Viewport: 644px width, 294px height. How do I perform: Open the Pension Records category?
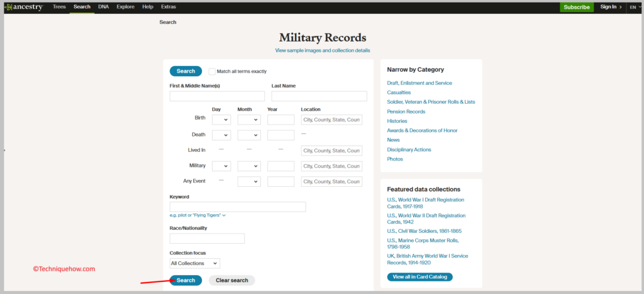[x=406, y=111]
